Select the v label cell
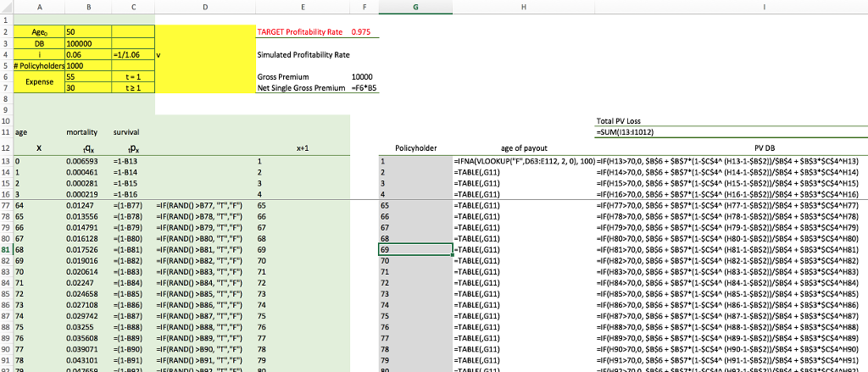This screenshot has width=868, height=372. (x=205, y=55)
